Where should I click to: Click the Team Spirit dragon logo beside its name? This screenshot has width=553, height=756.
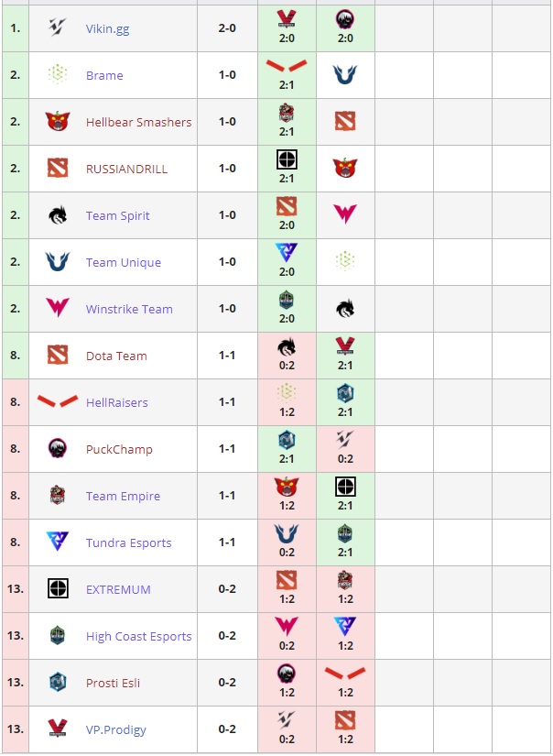click(x=58, y=215)
